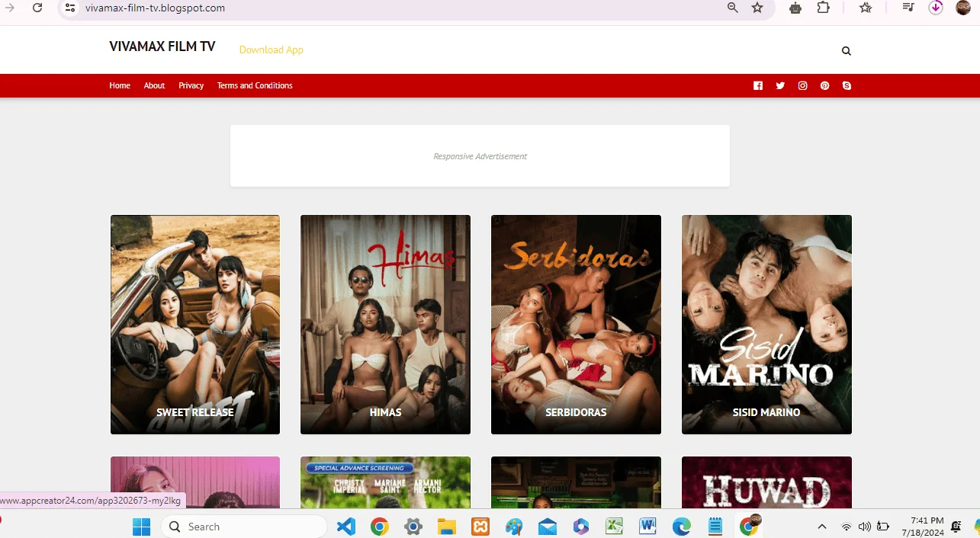Open the Huwad movie poster
This screenshot has height=538, width=980.
tap(766, 482)
